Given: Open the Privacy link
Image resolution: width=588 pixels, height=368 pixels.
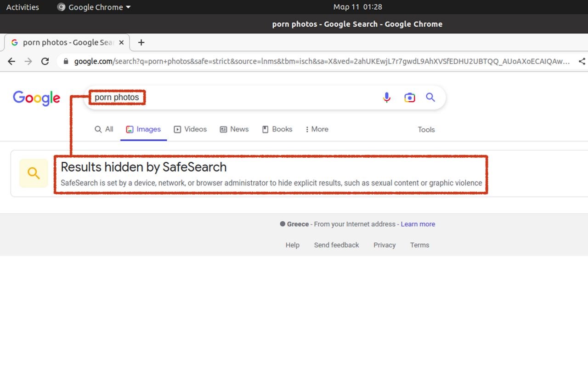Looking at the screenshot, I should tap(384, 245).
